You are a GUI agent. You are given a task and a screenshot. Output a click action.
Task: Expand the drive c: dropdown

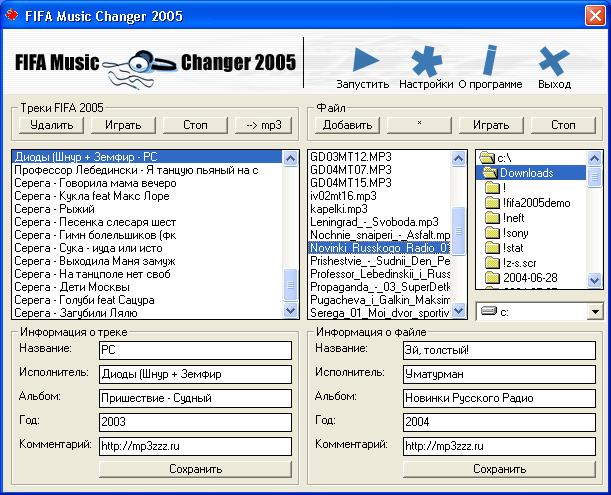coord(595,312)
